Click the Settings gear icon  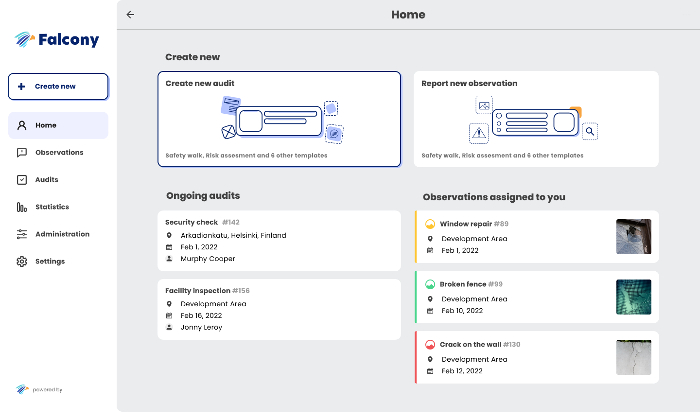point(22,261)
